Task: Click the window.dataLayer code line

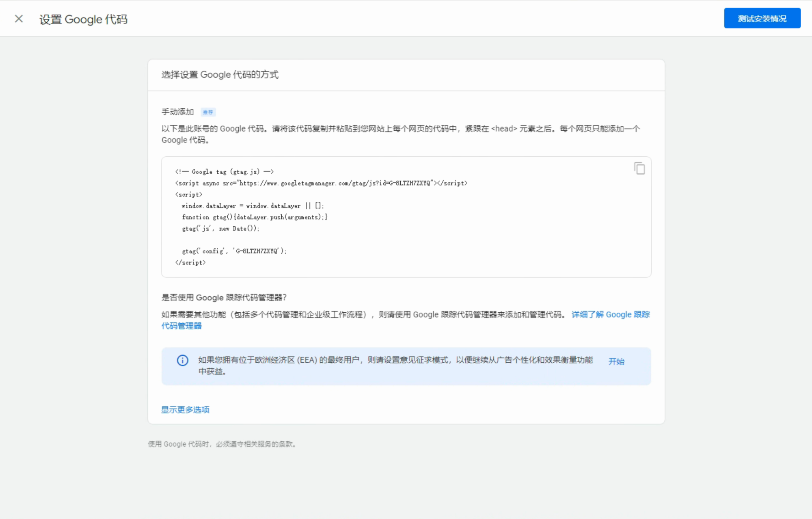Action: [x=252, y=206]
